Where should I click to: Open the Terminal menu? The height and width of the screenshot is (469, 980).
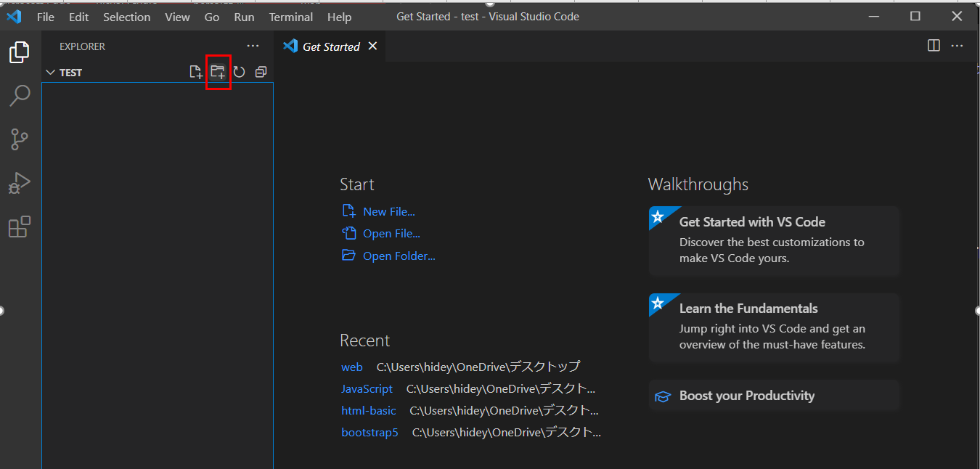tap(290, 17)
